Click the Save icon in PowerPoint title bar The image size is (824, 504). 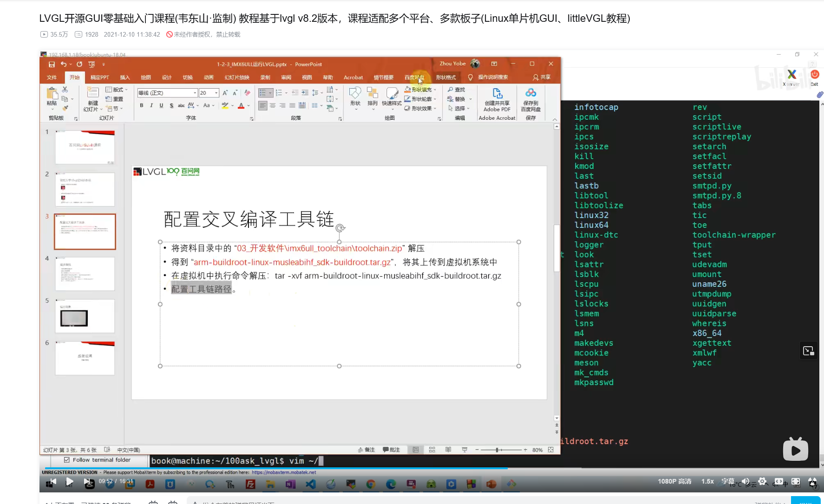[52, 64]
